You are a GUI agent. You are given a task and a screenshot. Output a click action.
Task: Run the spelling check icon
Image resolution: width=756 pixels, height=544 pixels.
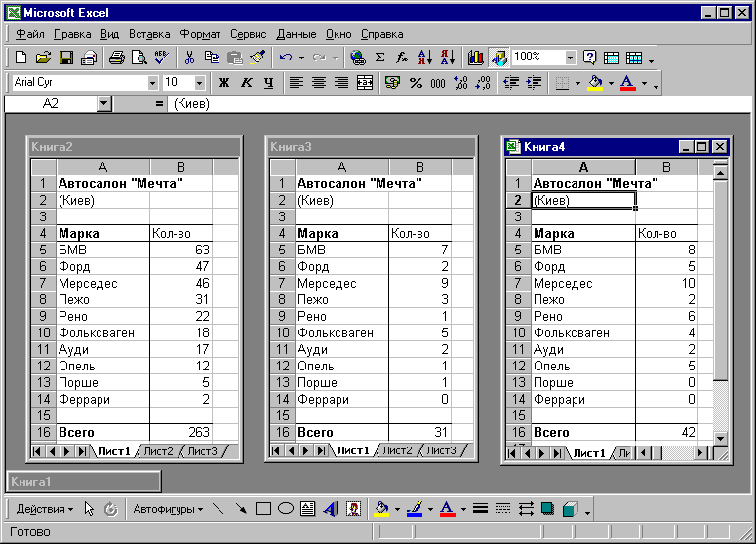click(x=162, y=58)
